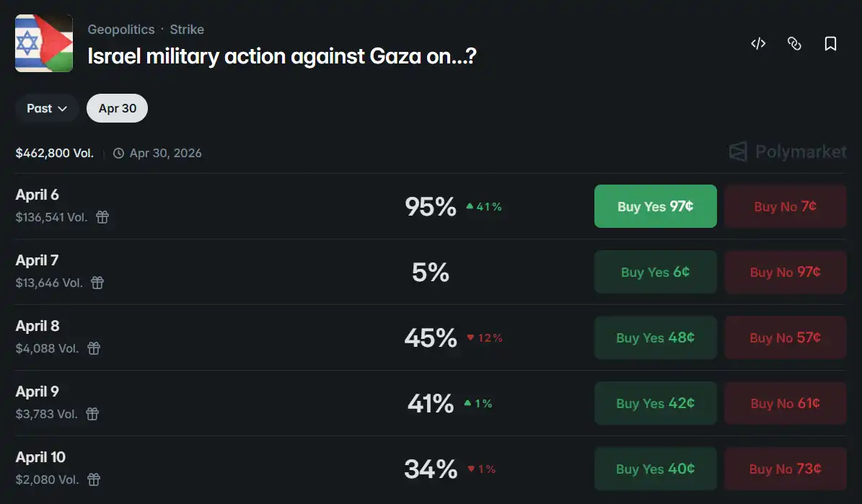Click gift icon beside April 10 volume
The width and height of the screenshot is (862, 504).
tap(94, 479)
